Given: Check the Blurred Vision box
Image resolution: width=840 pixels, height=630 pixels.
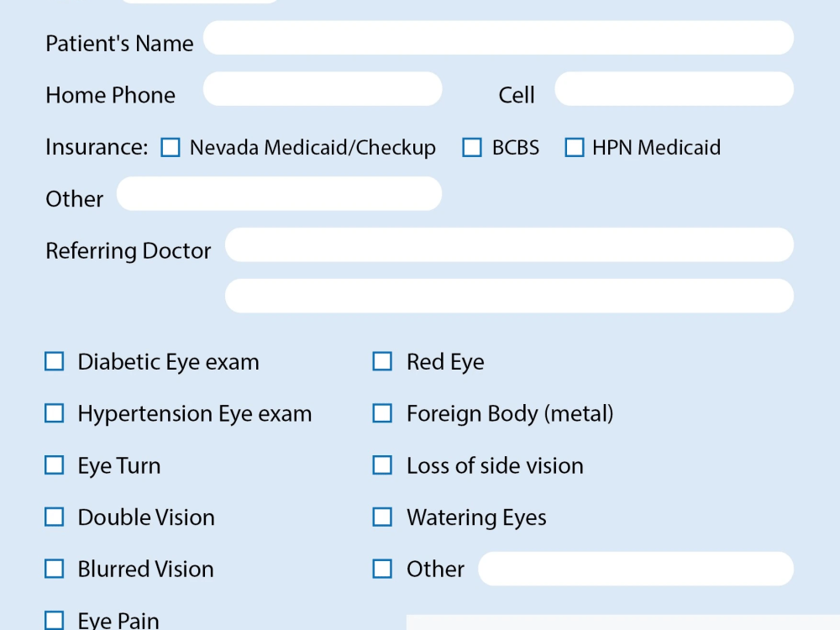Looking at the screenshot, I should point(54,569).
